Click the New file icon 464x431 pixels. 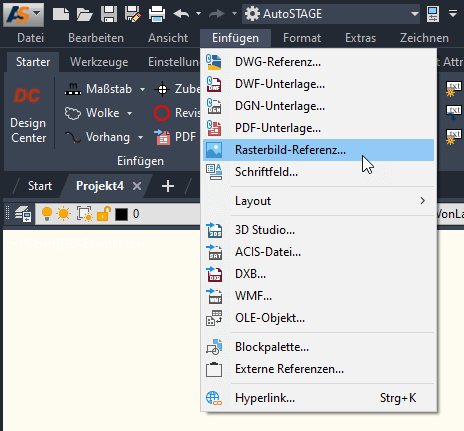pyautogui.click(x=61, y=14)
